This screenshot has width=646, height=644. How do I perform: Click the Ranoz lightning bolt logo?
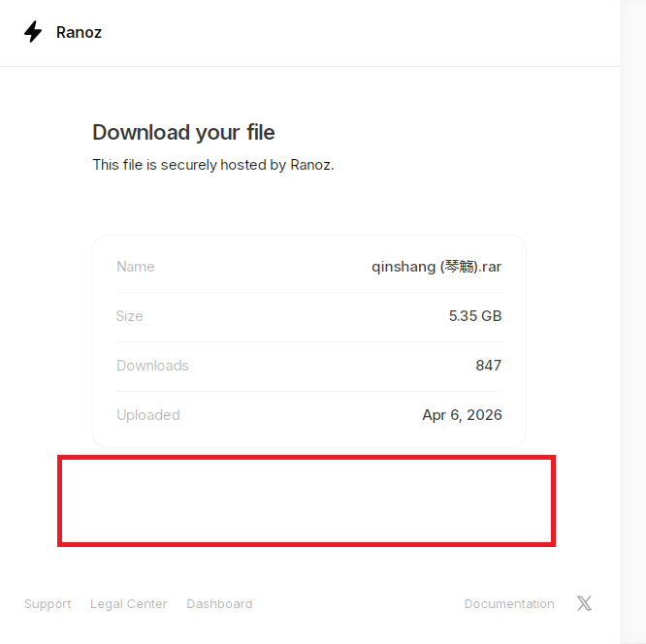pos(33,32)
